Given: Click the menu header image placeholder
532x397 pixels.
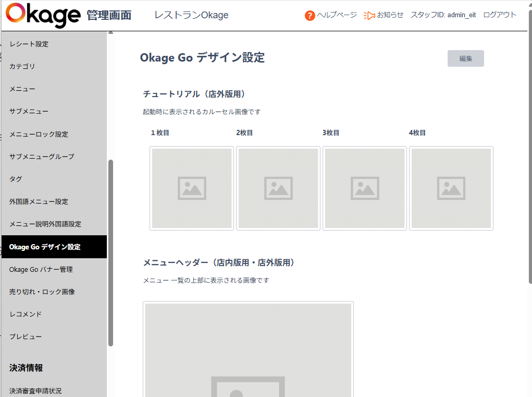Looking at the screenshot, I should click(248, 350).
